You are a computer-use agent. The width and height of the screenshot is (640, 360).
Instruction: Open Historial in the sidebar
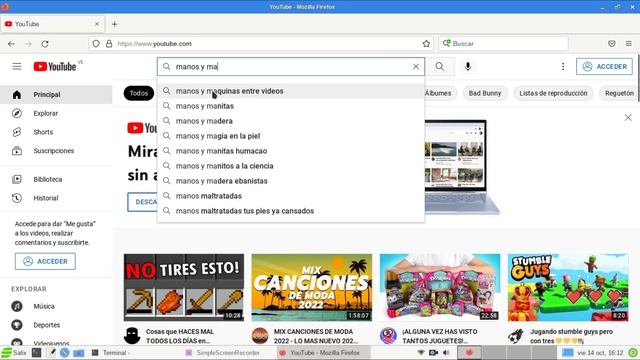[56, 198]
